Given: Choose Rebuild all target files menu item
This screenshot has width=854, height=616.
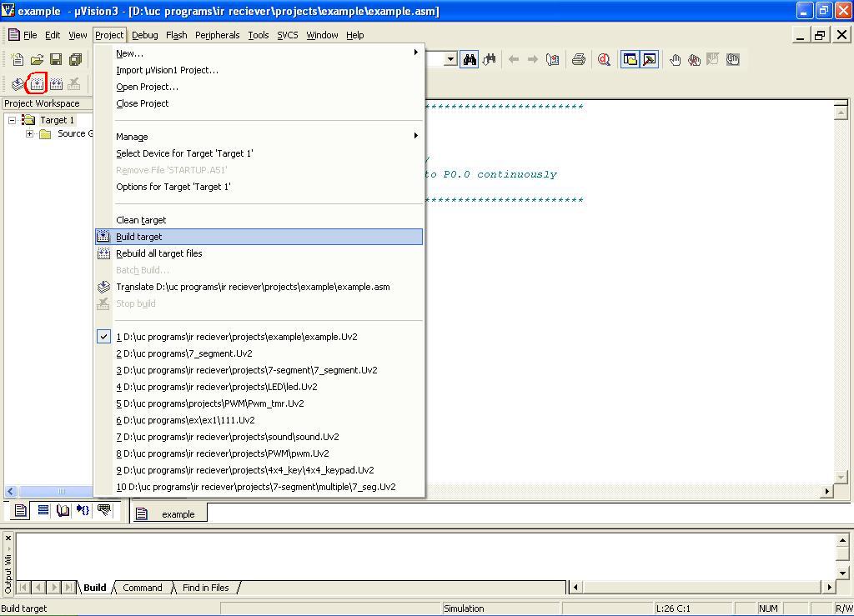Looking at the screenshot, I should (x=259, y=253).
